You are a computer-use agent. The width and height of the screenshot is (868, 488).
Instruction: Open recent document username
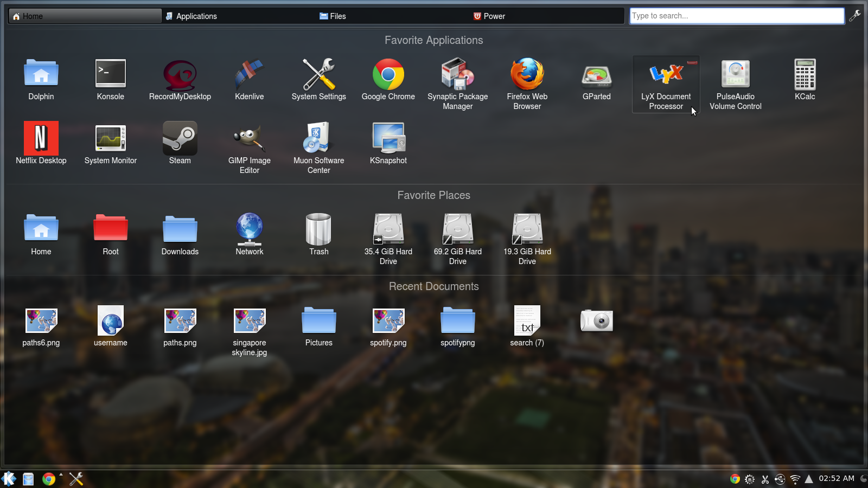(x=111, y=326)
